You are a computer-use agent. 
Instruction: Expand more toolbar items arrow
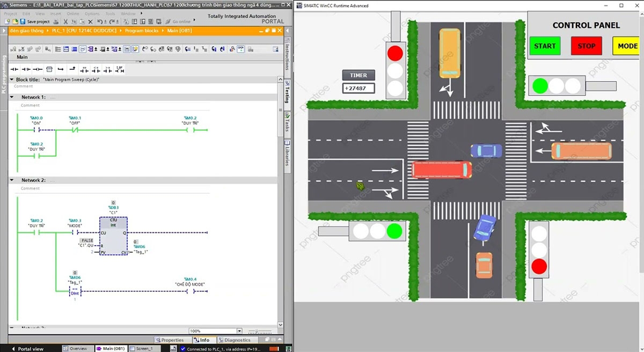click(195, 21)
